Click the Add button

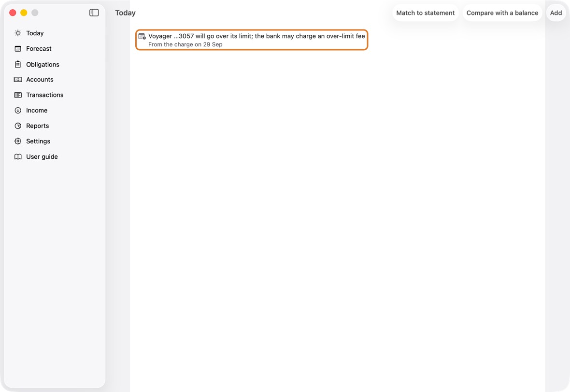[x=556, y=13]
